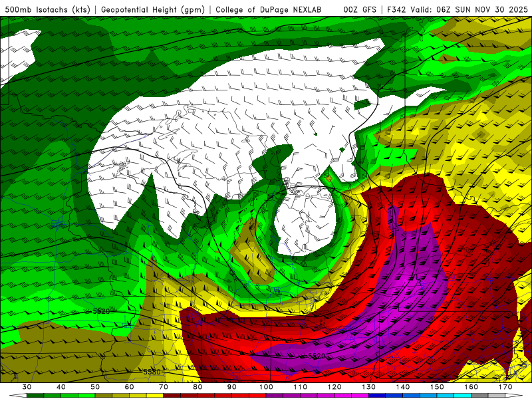Click the 80 knot legend label

198,387
